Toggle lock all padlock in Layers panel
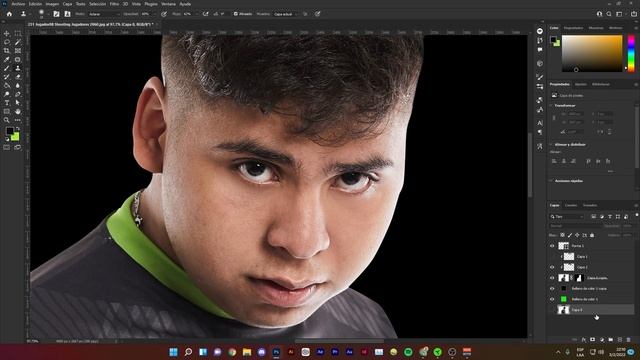This screenshot has width=640, height=360. [592, 235]
